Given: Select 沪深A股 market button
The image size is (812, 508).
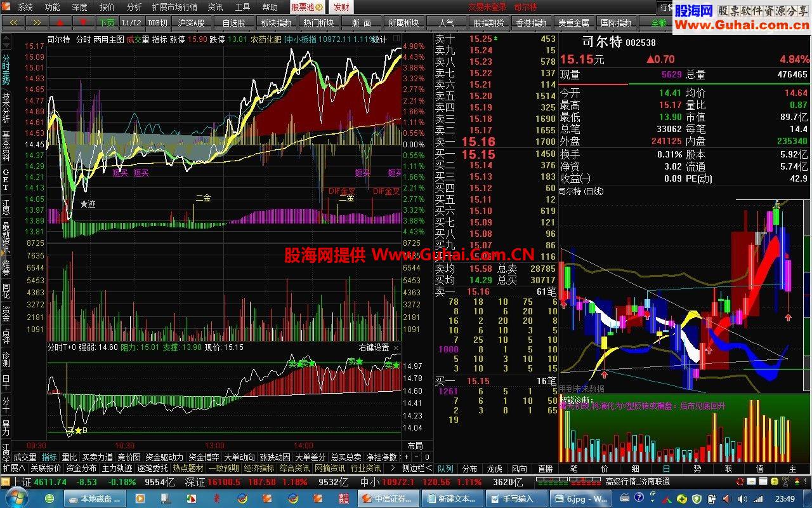Looking at the screenshot, I should [x=192, y=22].
